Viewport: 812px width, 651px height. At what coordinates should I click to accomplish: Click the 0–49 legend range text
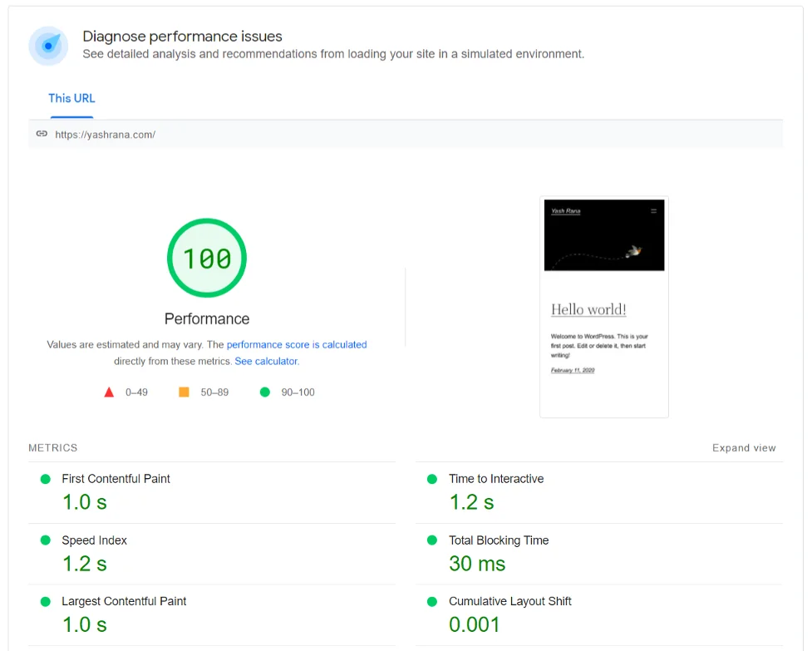pos(136,392)
